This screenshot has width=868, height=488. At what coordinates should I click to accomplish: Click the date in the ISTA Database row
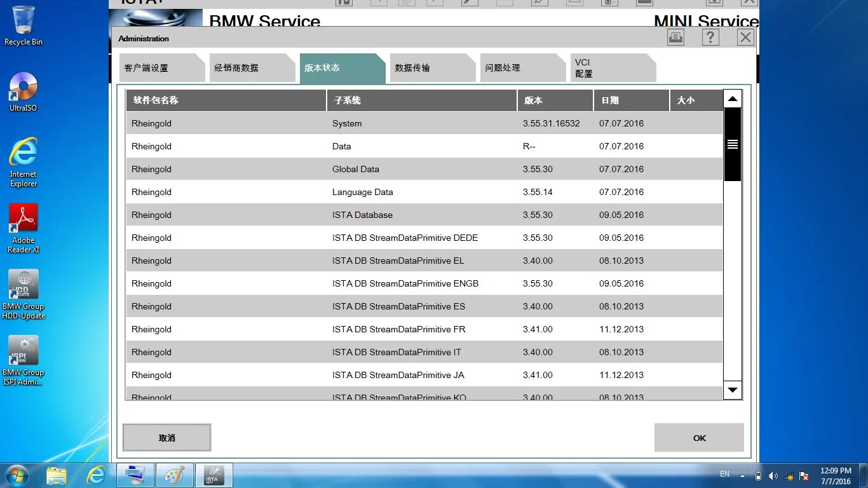(621, 215)
